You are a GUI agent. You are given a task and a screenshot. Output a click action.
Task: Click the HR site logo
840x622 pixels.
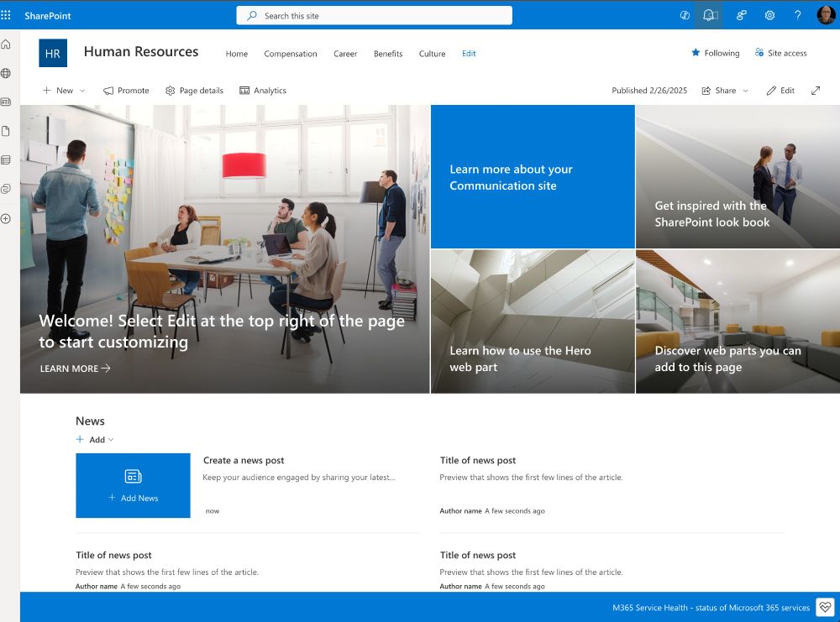click(53, 53)
